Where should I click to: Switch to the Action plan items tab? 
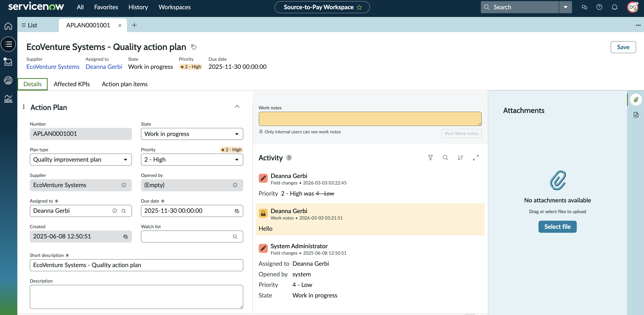point(125,84)
